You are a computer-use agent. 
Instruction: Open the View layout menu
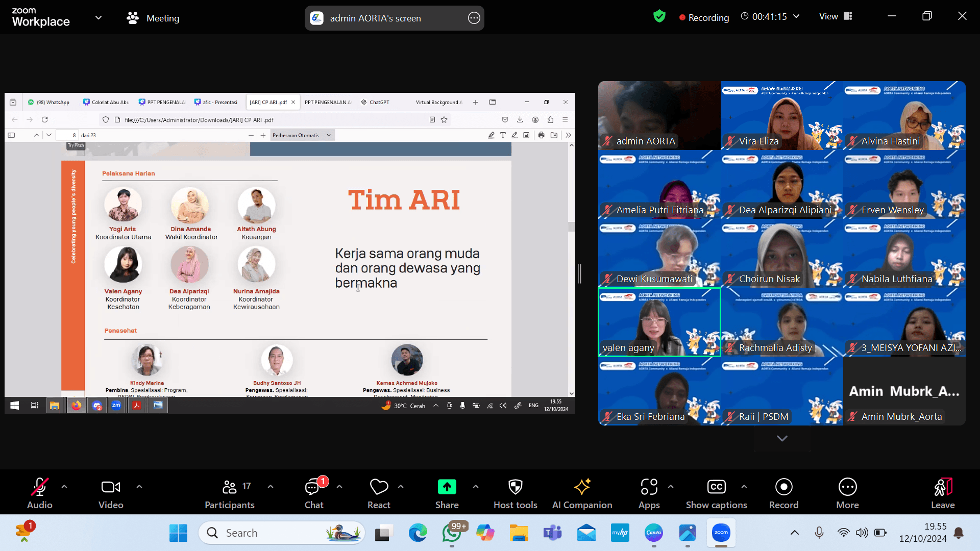836,16
